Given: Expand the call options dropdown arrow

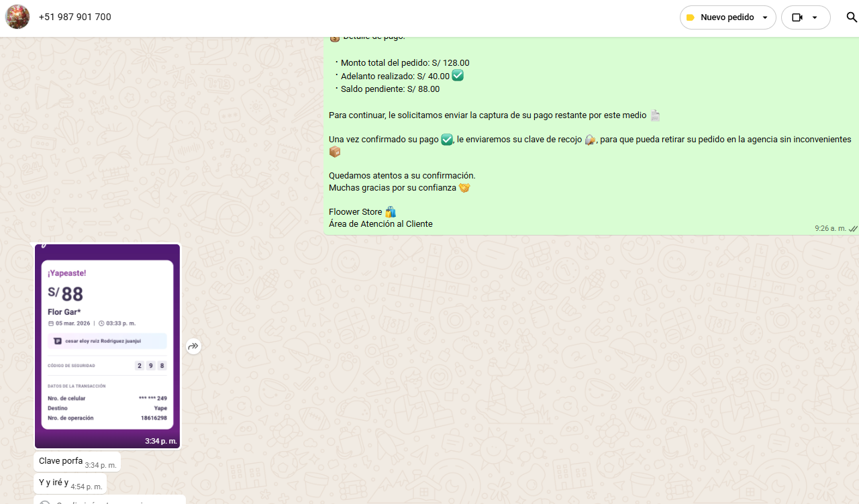Looking at the screenshot, I should click(x=815, y=17).
